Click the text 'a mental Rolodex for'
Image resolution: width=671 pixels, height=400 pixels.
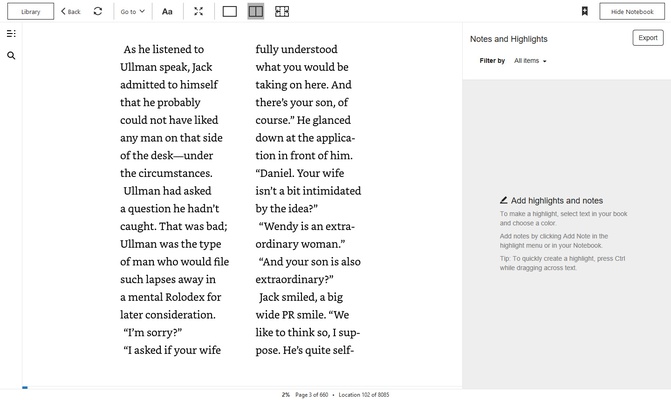click(x=171, y=297)
